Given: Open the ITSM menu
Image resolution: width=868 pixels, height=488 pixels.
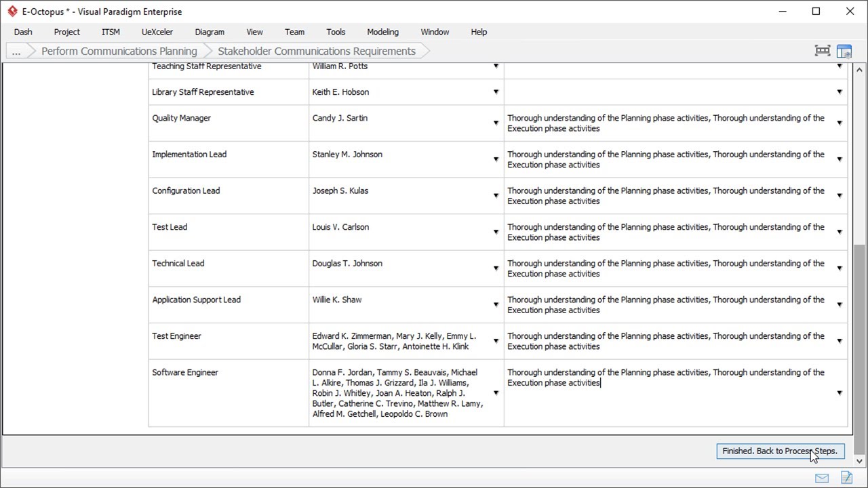Looking at the screenshot, I should click(x=111, y=32).
